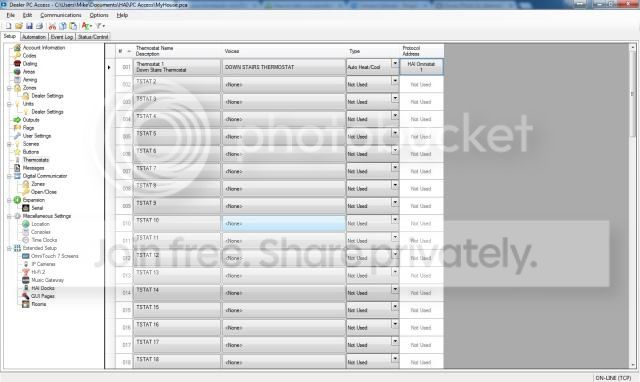
Task: Click the Print icon in the toolbar
Action: tap(40, 26)
